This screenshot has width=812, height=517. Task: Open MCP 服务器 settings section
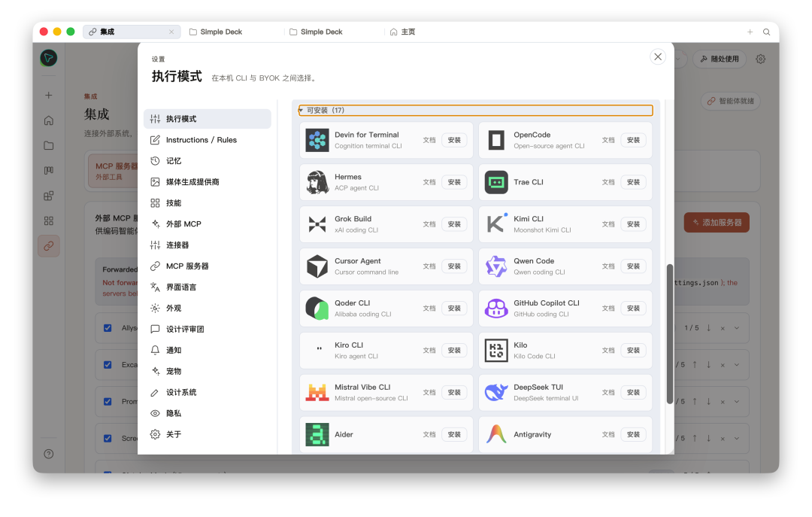click(208, 266)
